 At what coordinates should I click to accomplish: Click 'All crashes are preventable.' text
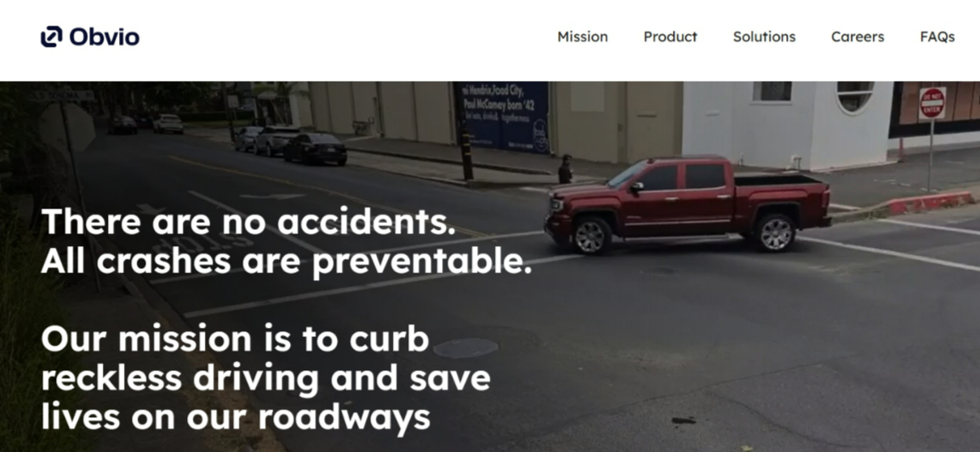286,261
